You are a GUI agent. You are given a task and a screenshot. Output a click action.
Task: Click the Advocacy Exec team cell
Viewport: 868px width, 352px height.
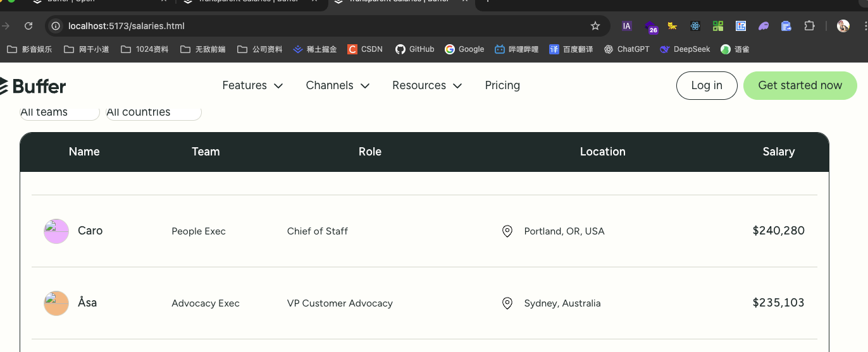(x=206, y=303)
